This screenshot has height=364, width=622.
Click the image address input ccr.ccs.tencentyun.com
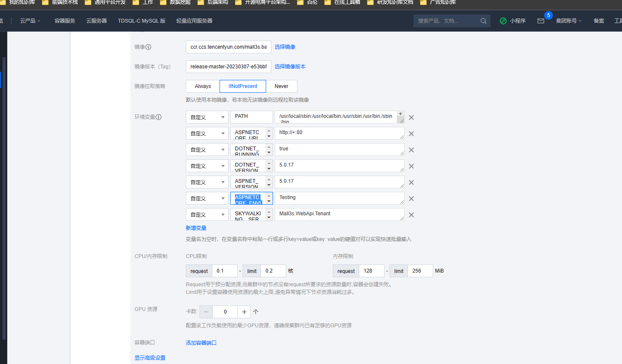click(229, 47)
